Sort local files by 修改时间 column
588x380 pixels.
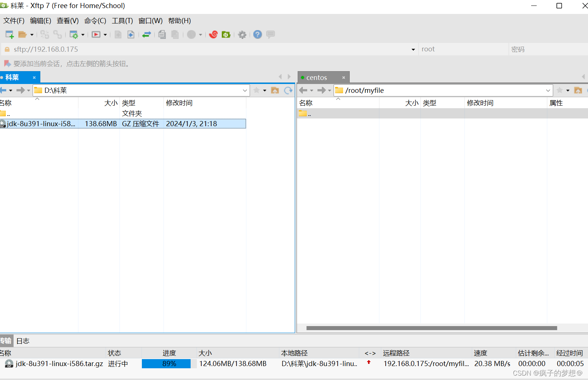tap(205, 103)
